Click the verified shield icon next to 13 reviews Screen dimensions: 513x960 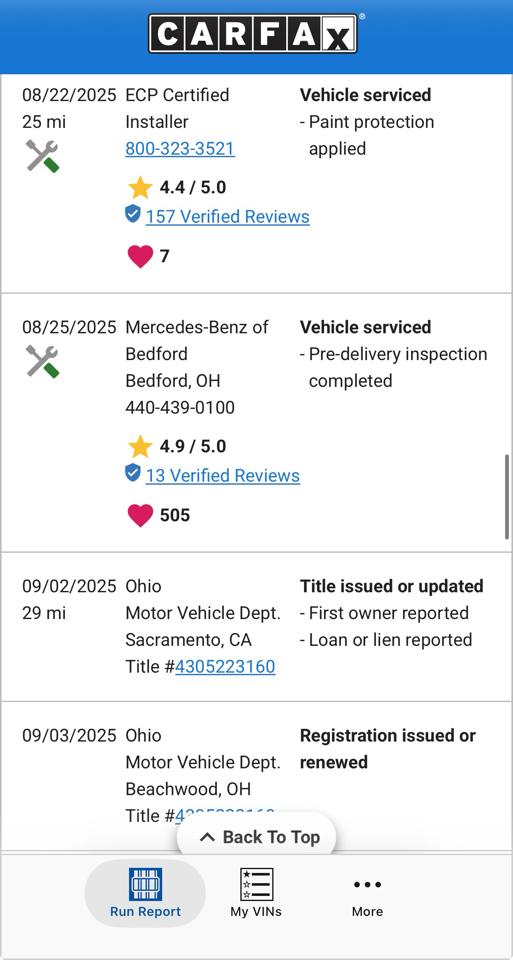point(133,473)
